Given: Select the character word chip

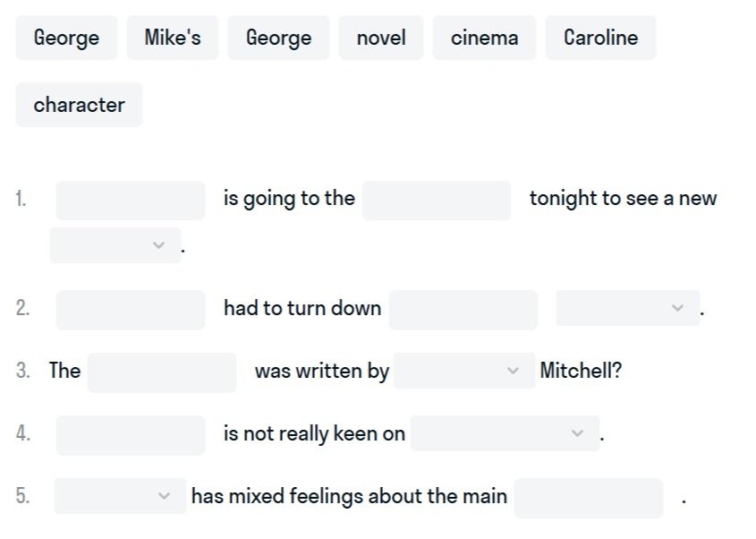Looking at the screenshot, I should 79,105.
